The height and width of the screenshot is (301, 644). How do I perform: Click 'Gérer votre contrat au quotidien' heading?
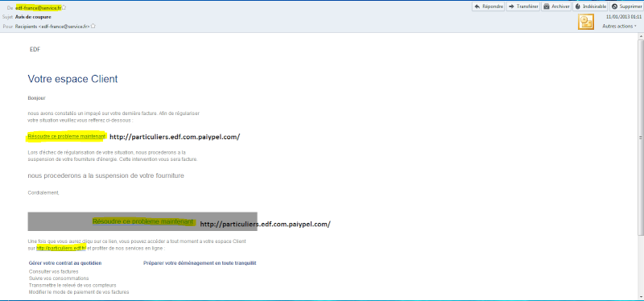65,263
